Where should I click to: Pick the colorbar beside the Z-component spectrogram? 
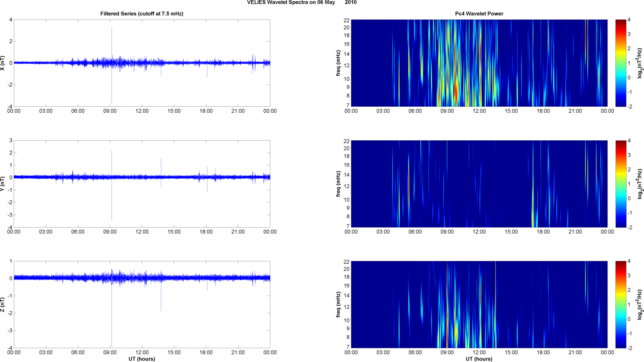pos(621,305)
